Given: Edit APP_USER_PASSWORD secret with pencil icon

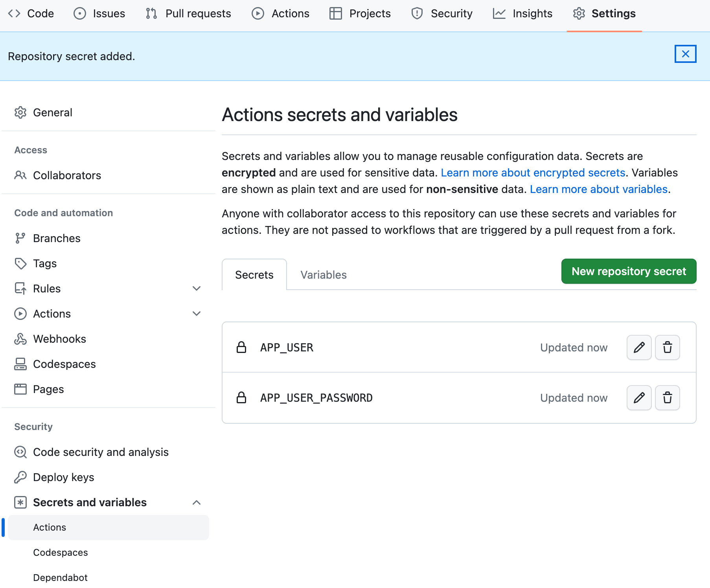Looking at the screenshot, I should (x=639, y=398).
